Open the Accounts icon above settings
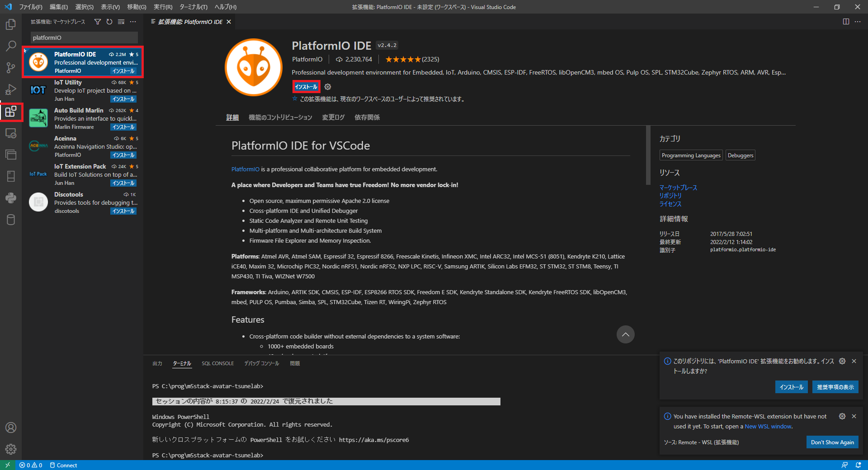The image size is (868, 470). (10, 428)
